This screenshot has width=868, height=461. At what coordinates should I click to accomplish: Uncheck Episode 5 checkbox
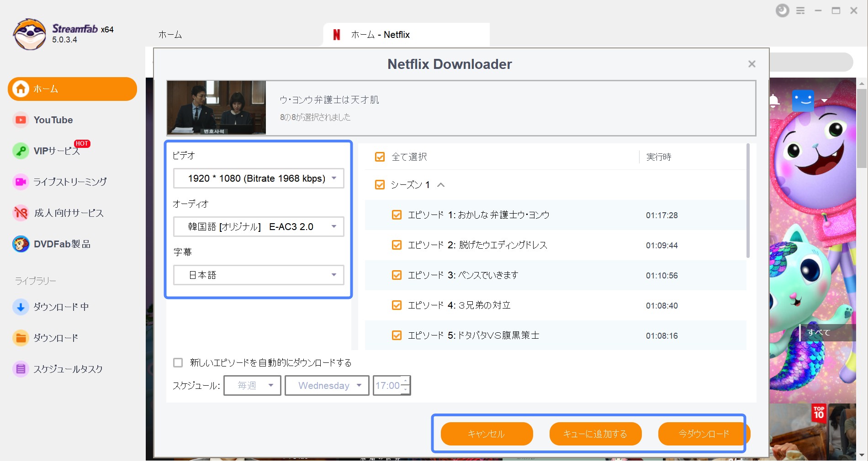[397, 335]
